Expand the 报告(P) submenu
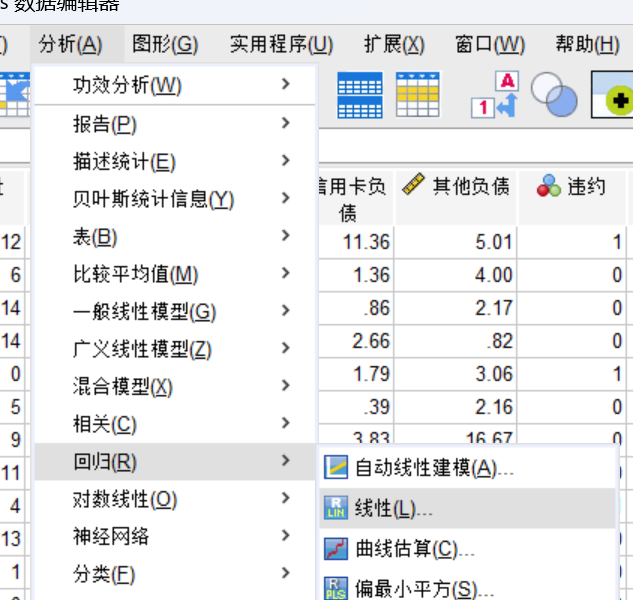The image size is (633, 600). tap(174, 124)
